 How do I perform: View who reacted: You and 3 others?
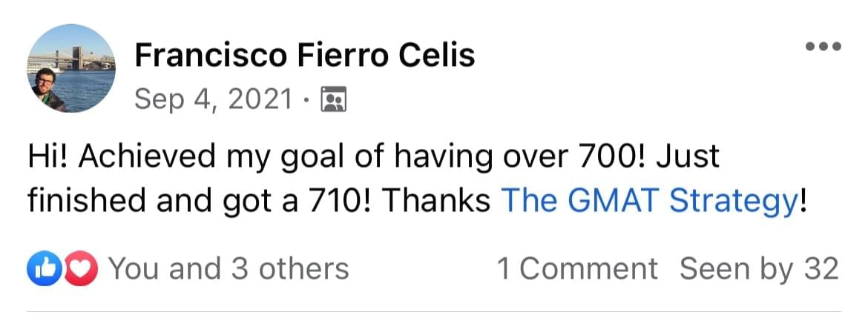tap(228, 268)
